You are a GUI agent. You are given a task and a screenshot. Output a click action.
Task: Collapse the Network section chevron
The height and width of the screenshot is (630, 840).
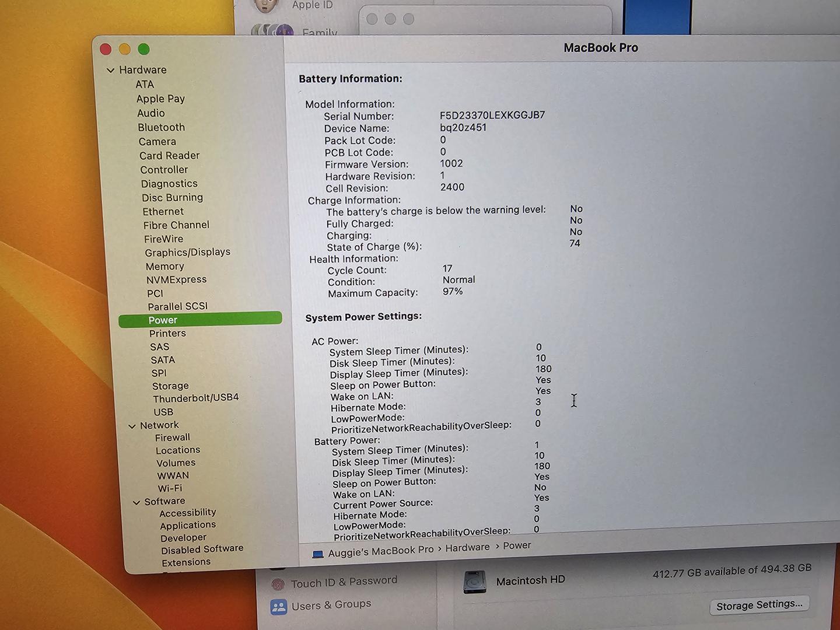point(132,426)
